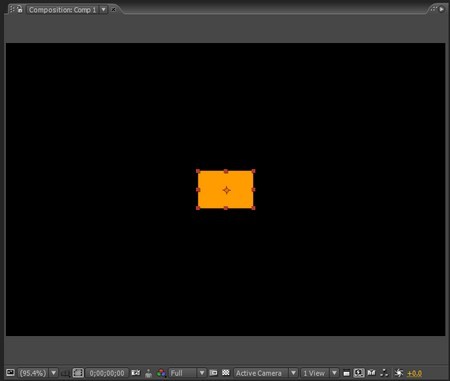
Task: Click the top-middle handle of the orange solid
Action: pyautogui.click(x=226, y=171)
